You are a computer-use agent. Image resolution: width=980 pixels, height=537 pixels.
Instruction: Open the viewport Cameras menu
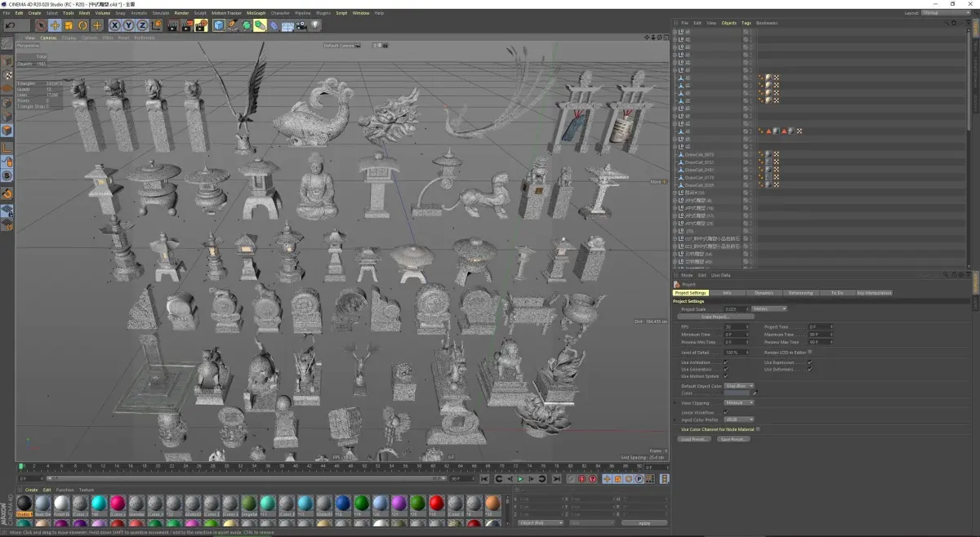[49, 38]
